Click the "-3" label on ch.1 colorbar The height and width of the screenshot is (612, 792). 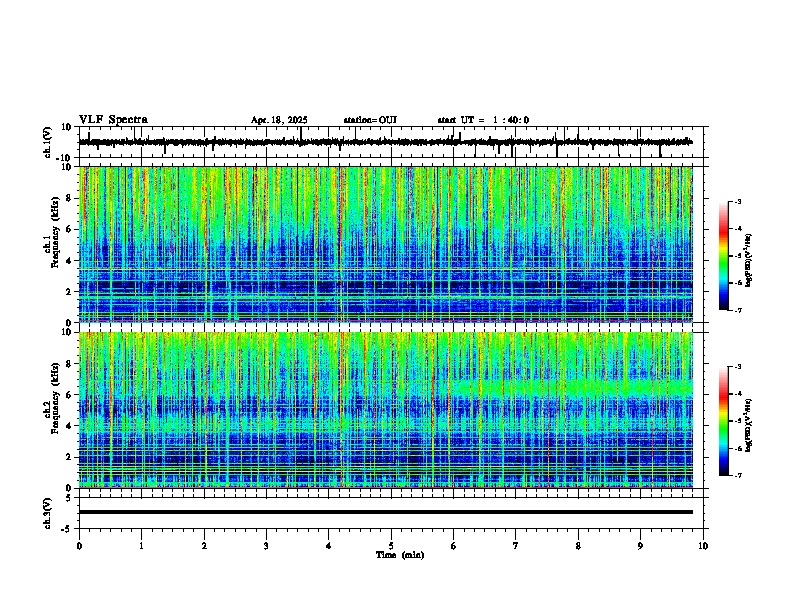click(737, 201)
